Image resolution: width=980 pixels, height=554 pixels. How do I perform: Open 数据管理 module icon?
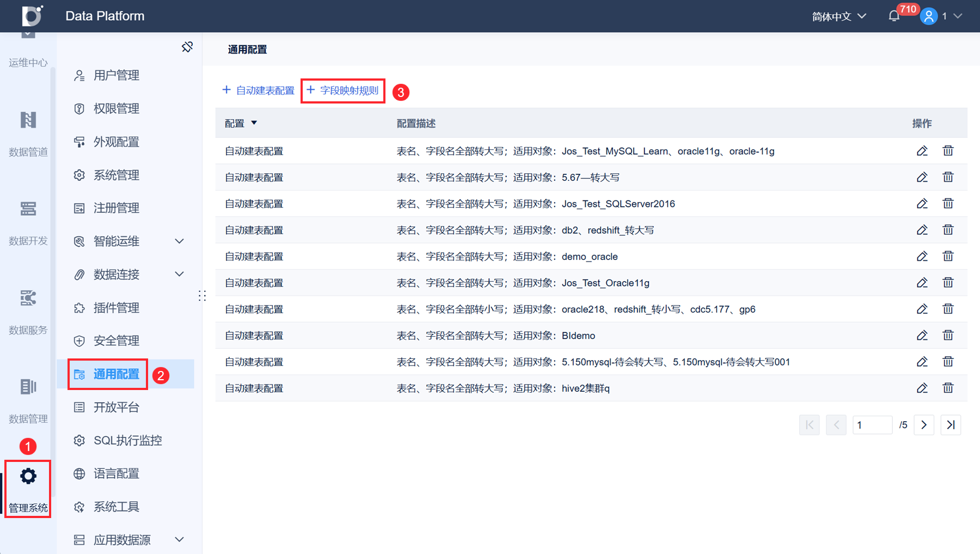coord(28,387)
